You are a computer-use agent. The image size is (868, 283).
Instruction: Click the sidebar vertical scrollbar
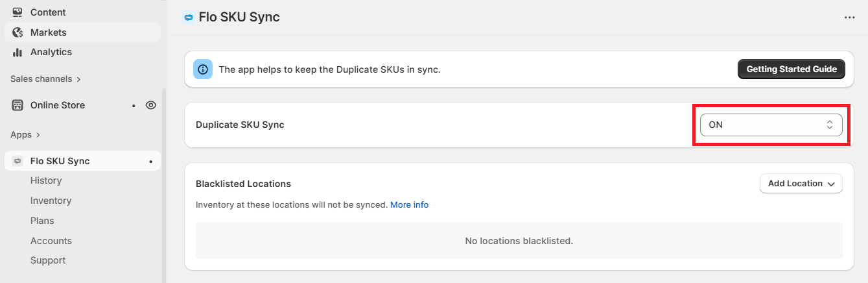[164, 185]
